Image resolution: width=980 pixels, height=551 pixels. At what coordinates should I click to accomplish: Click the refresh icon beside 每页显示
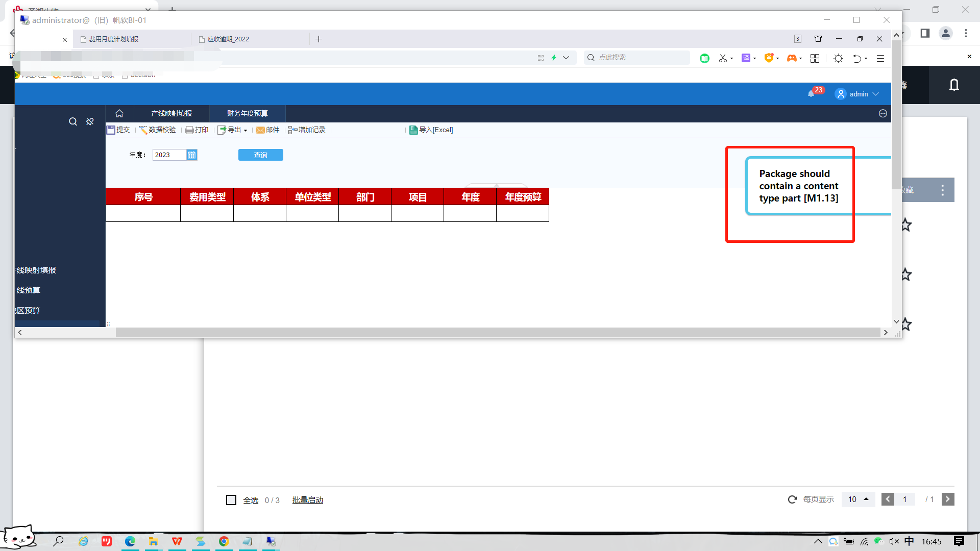click(792, 499)
